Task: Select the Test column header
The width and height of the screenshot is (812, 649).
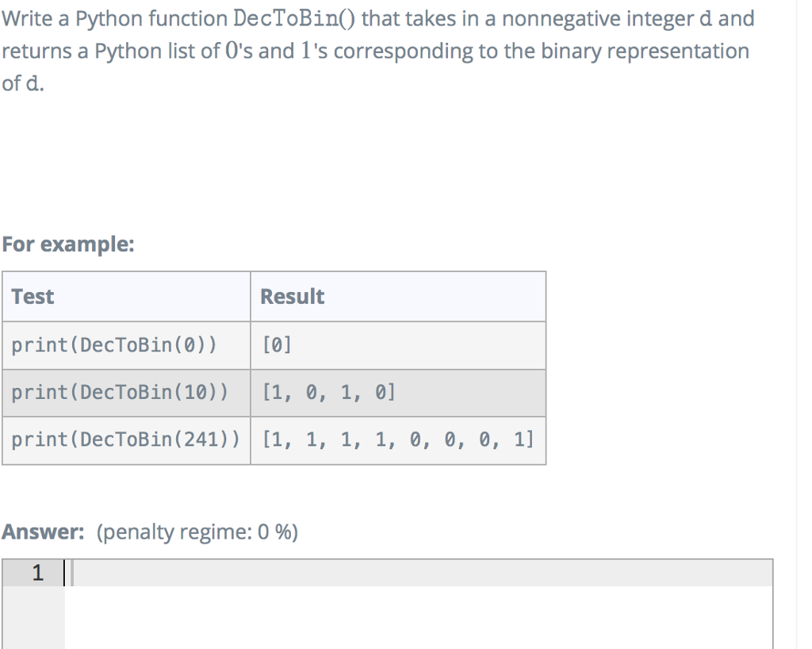Action: tap(33, 296)
